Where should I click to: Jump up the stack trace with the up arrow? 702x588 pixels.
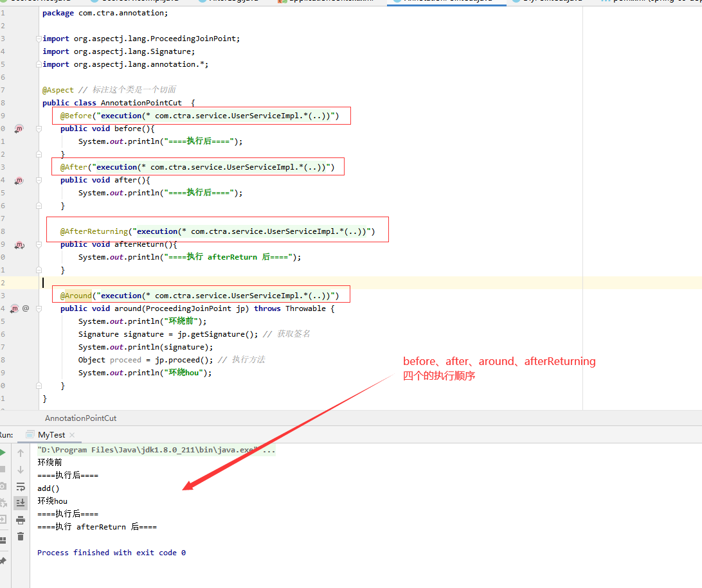(x=21, y=453)
